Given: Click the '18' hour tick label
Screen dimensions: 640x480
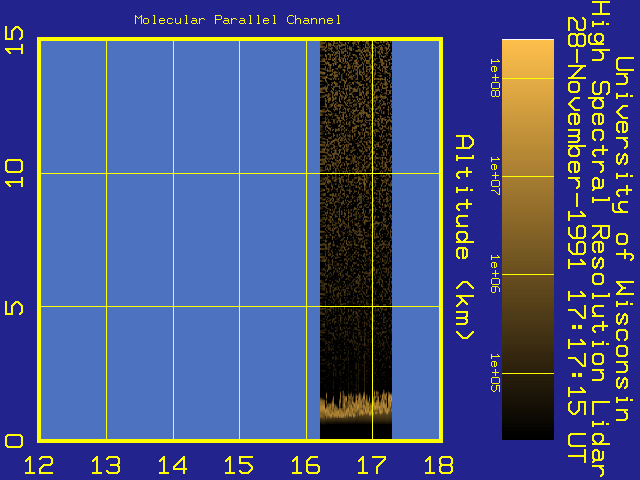Looking at the screenshot, I should pyautogui.click(x=439, y=465).
